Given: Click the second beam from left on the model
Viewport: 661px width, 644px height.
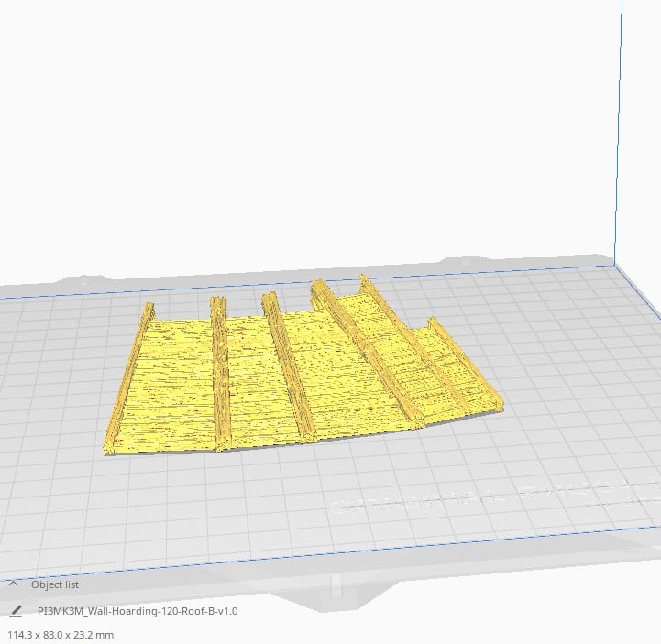Looking at the screenshot, I should [219, 376].
